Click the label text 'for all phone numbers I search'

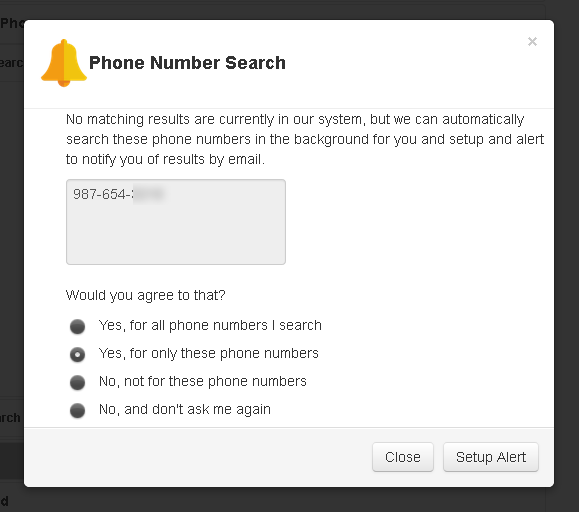pyautogui.click(x=226, y=325)
